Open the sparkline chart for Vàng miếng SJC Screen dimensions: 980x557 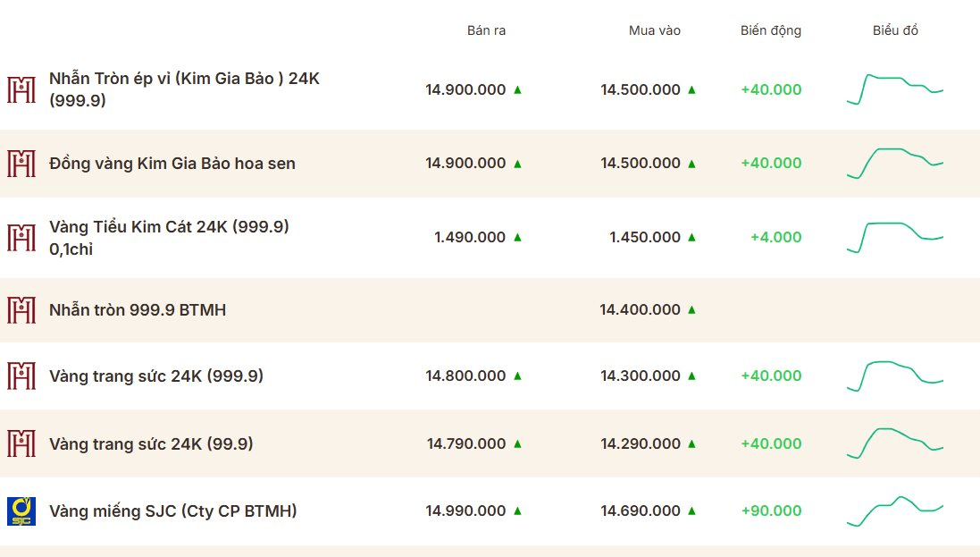895,511
